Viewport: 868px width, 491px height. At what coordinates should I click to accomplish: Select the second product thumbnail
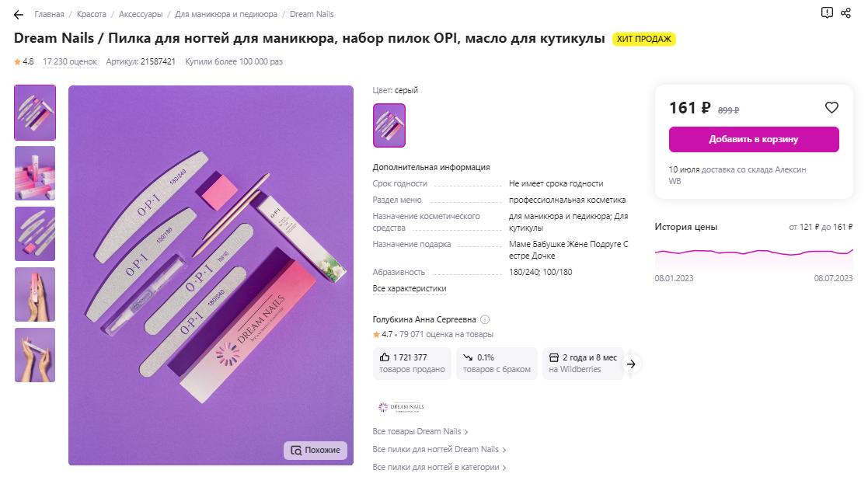[34, 172]
